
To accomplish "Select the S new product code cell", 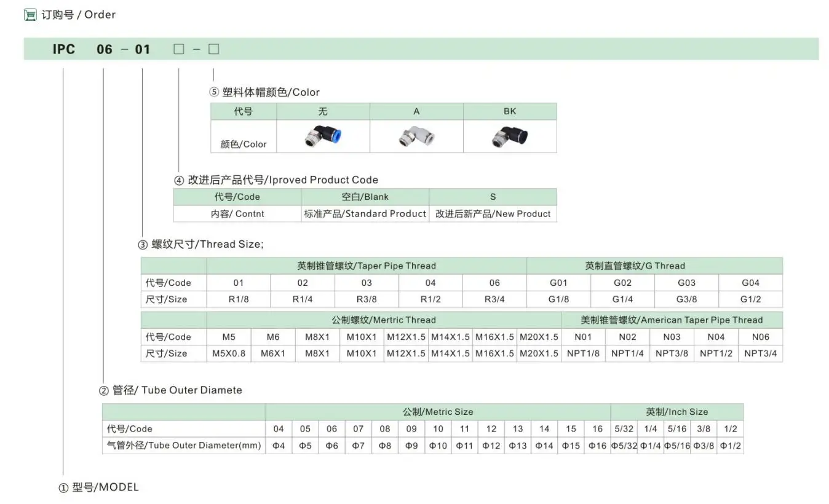I will pos(492,196).
